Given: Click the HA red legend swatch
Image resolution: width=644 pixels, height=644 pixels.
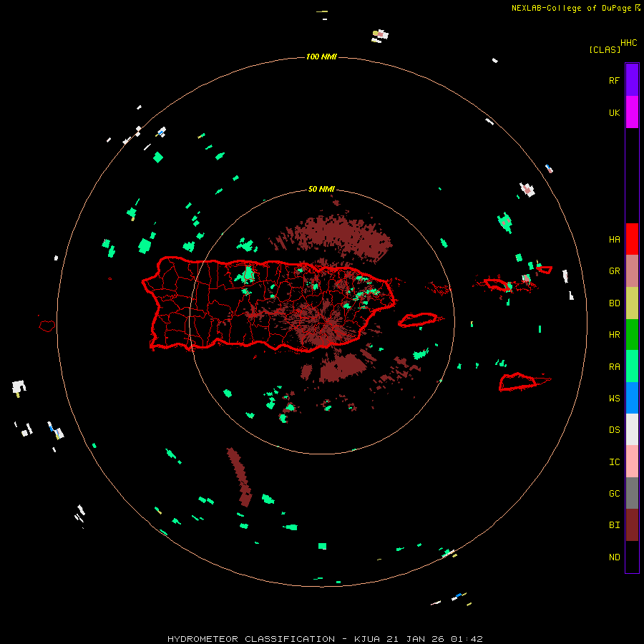Looking at the screenshot, I should point(632,239).
